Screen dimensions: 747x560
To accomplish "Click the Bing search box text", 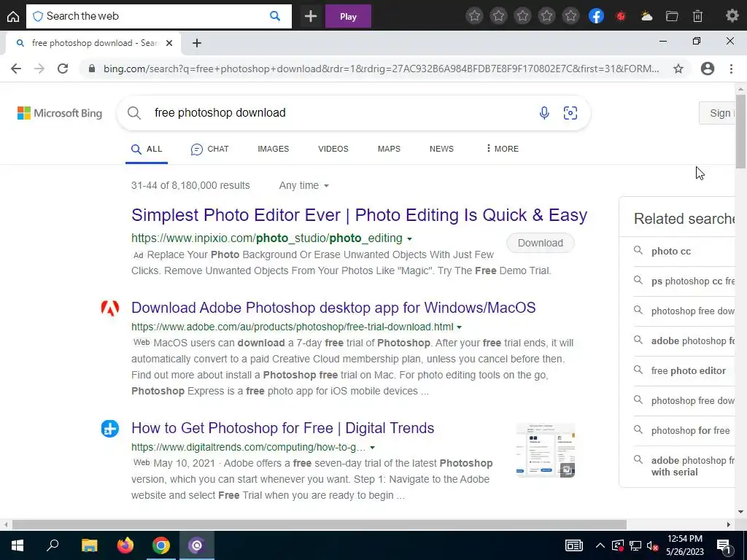I will (220, 113).
